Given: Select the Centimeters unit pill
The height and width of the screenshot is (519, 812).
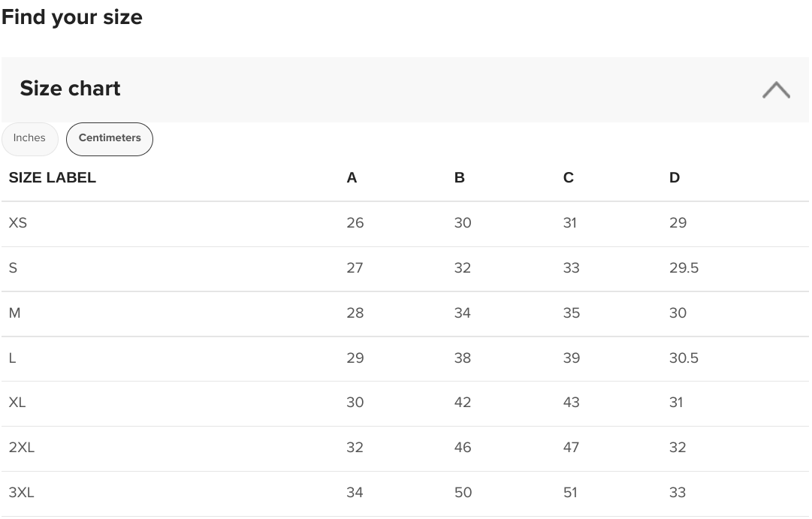Looking at the screenshot, I should pos(109,139).
